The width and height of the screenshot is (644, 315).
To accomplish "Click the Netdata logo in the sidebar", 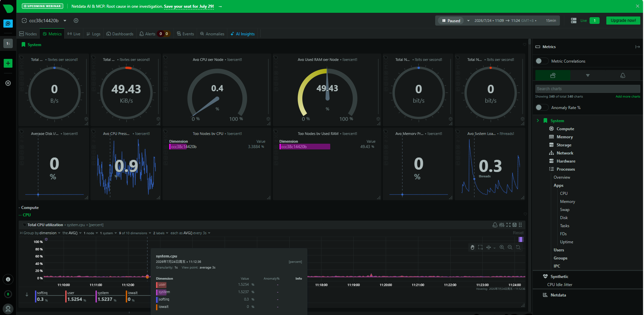I will pos(8,8).
